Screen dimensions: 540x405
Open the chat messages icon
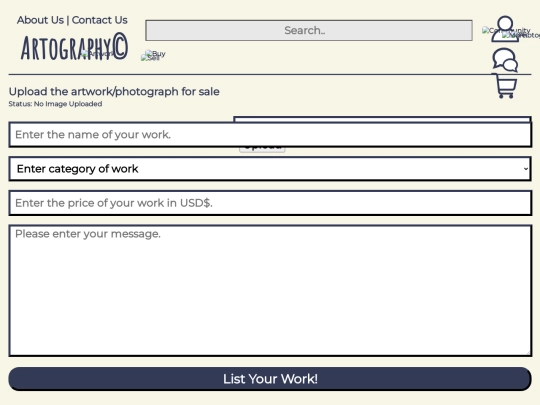(x=505, y=60)
